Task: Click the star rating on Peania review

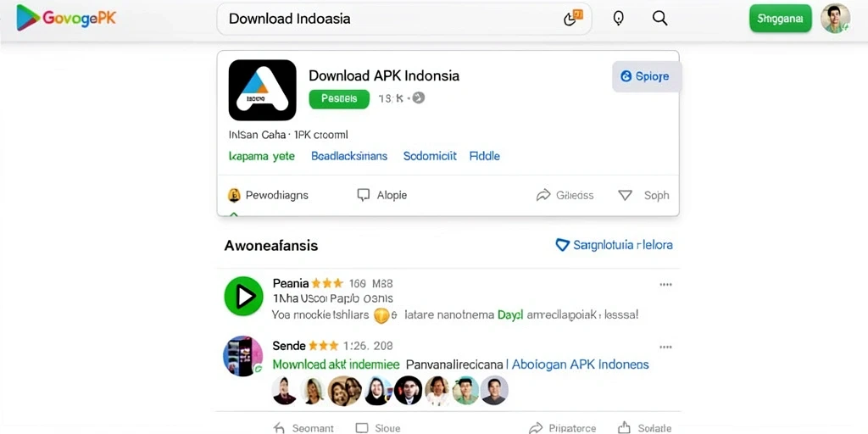Action: click(327, 283)
